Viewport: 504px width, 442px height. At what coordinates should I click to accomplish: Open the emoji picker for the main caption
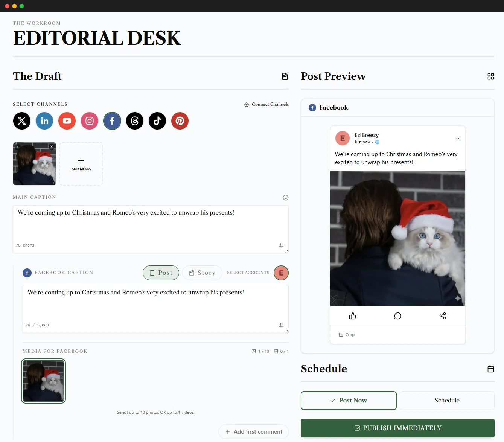(x=285, y=197)
